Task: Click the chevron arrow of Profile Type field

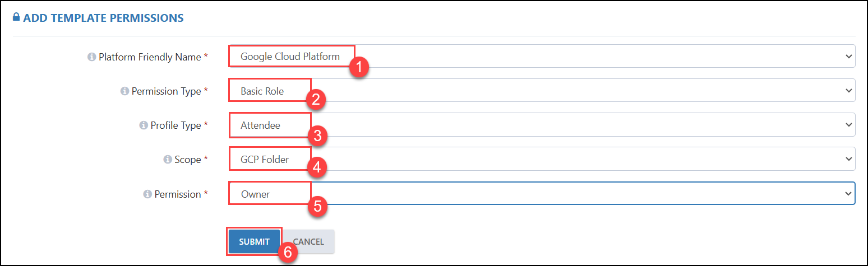Action: (848, 125)
